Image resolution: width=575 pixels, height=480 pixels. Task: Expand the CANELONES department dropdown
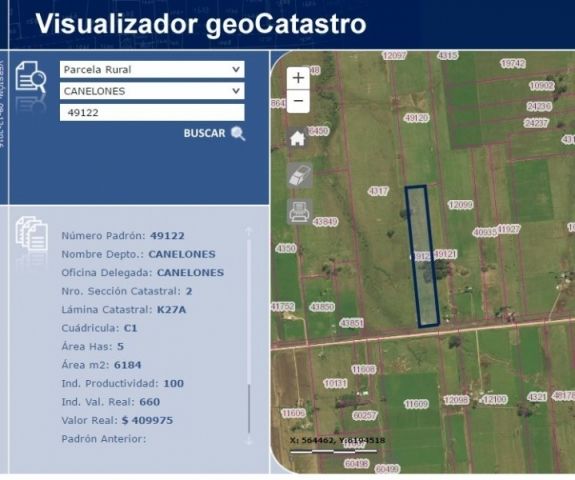(152, 91)
